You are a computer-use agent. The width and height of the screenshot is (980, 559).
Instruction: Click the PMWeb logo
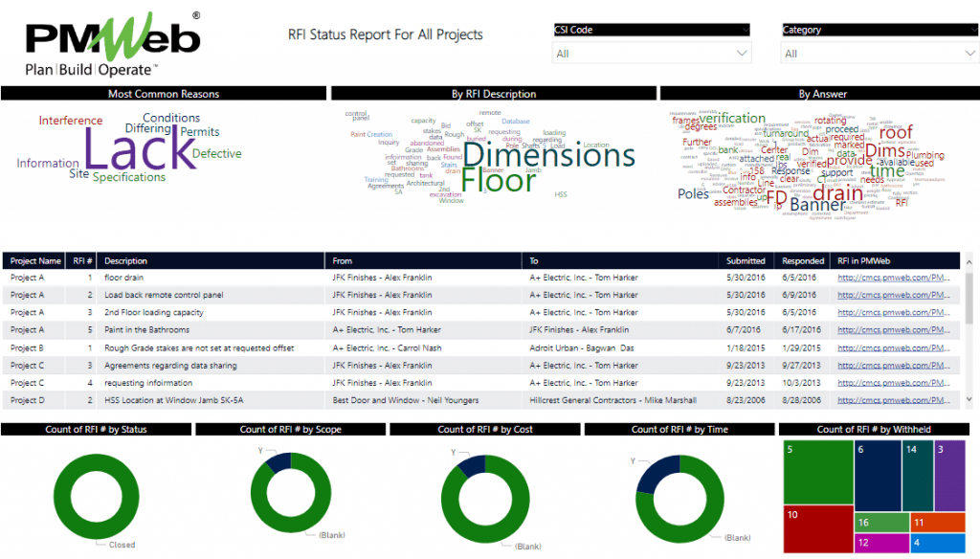coord(113,44)
